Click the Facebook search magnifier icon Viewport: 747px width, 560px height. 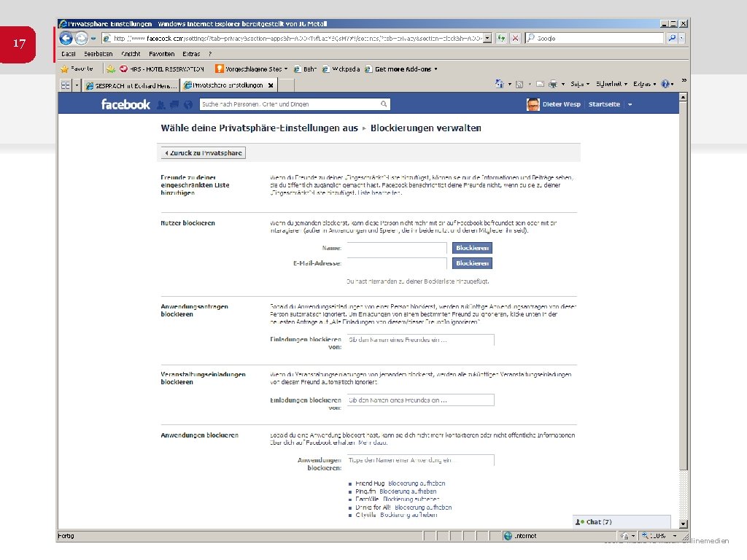tap(384, 104)
